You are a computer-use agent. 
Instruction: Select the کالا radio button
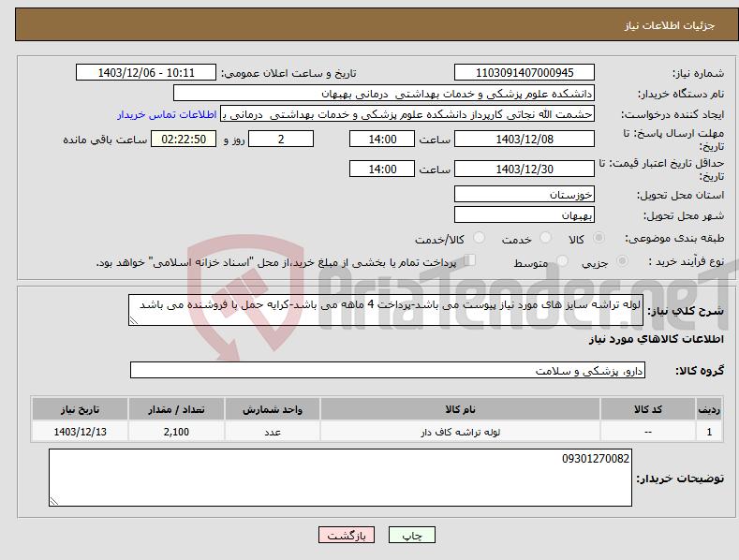click(599, 238)
